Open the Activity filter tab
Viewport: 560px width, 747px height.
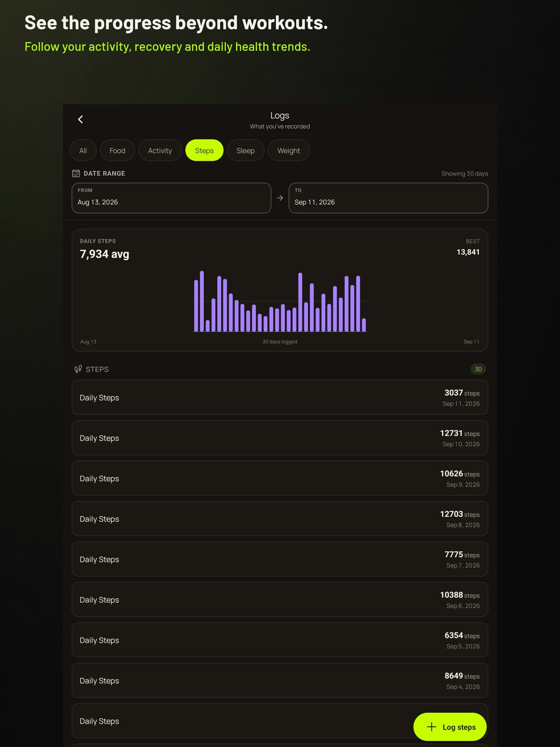point(160,150)
